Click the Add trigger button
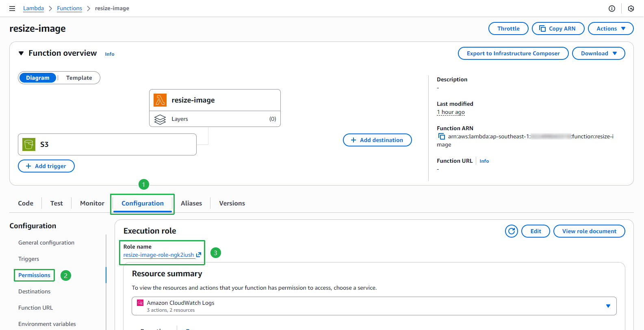 [x=46, y=166]
